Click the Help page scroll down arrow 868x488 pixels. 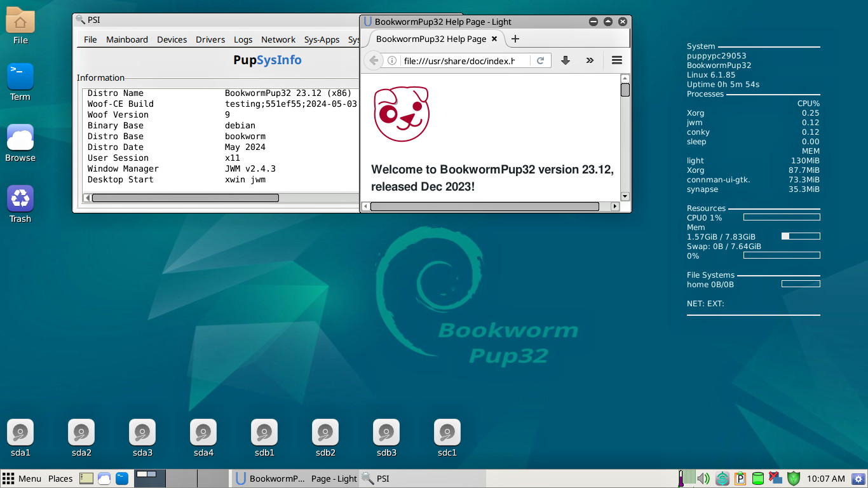[x=625, y=196]
